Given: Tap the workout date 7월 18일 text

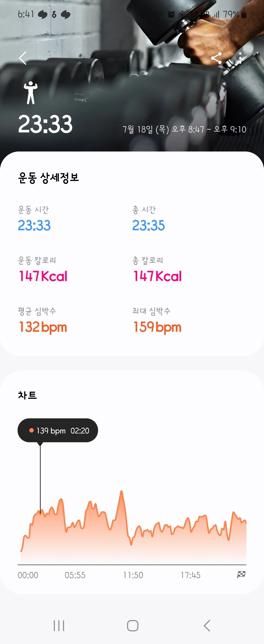Looking at the screenshot, I should tap(138, 129).
